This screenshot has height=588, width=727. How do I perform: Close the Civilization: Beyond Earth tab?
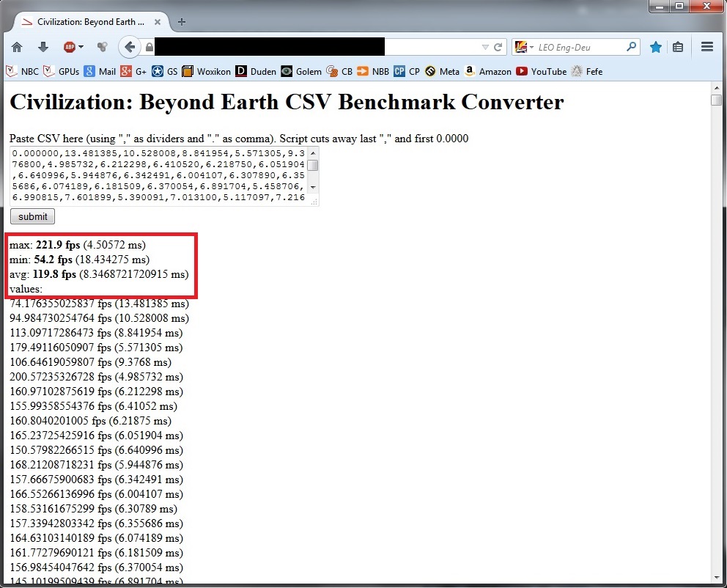(x=158, y=22)
